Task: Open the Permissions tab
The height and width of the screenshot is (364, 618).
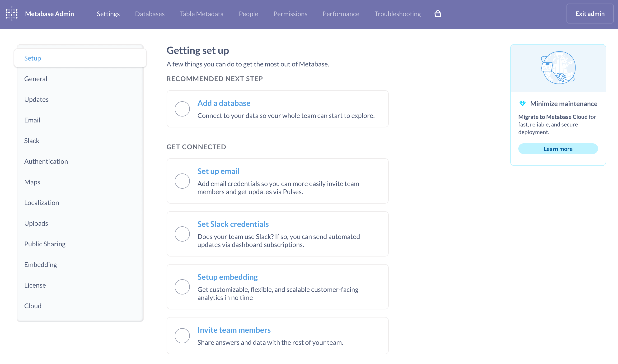Action: pos(290,14)
